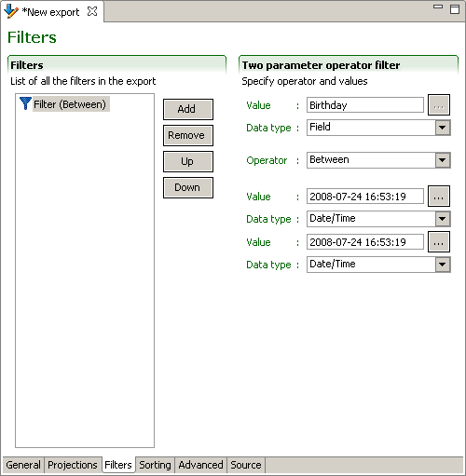Screen dimensions: 466x476
Task: Open the second Date/Time data type dropdown
Action: [x=443, y=265]
